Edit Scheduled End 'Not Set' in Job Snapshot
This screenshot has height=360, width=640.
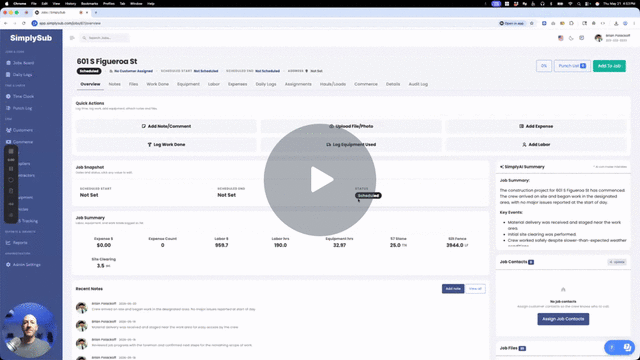(x=227, y=195)
